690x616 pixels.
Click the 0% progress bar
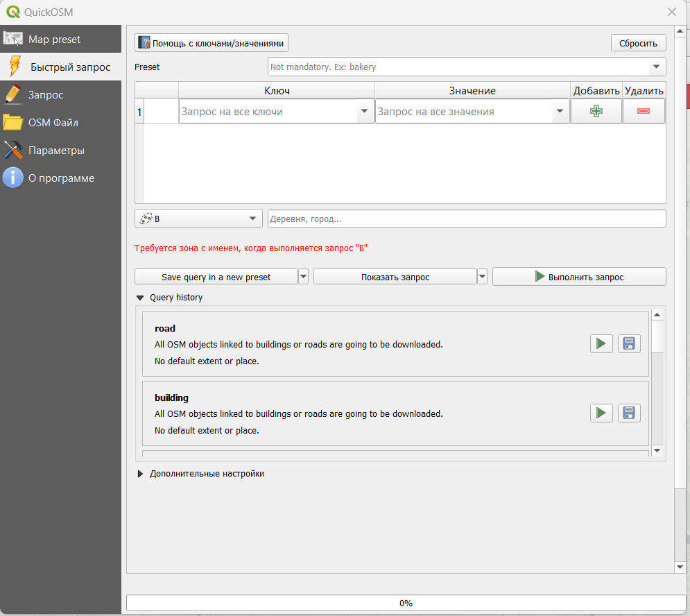click(406, 603)
